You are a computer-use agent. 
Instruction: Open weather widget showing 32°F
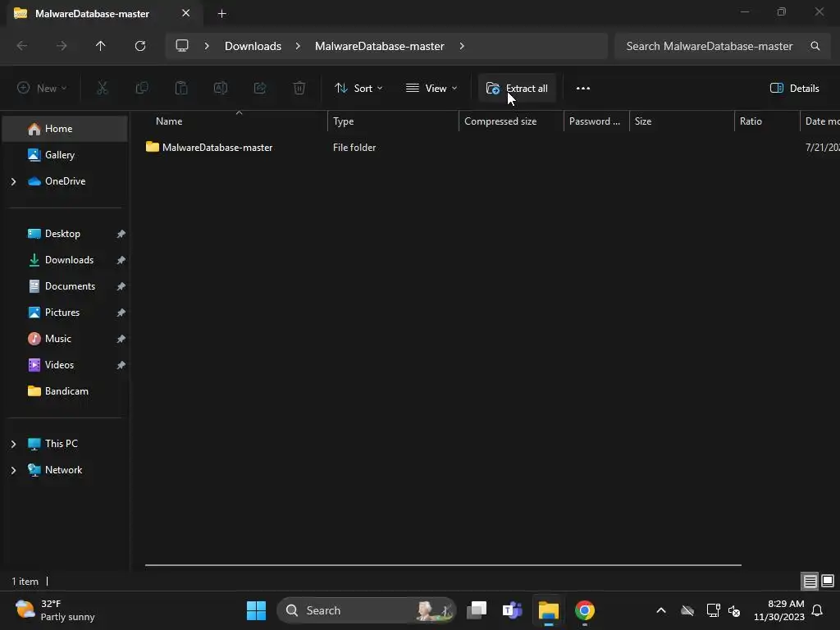point(55,610)
